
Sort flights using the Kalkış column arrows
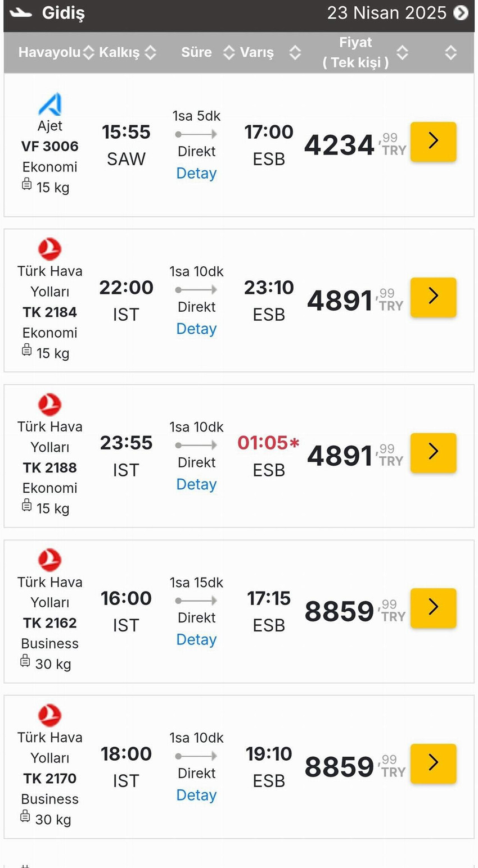(x=150, y=52)
